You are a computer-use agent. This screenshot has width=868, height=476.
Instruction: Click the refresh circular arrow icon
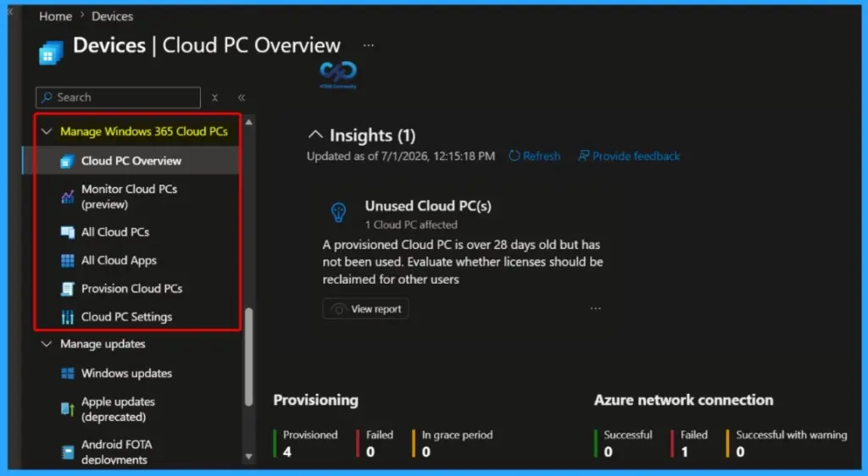(x=515, y=156)
